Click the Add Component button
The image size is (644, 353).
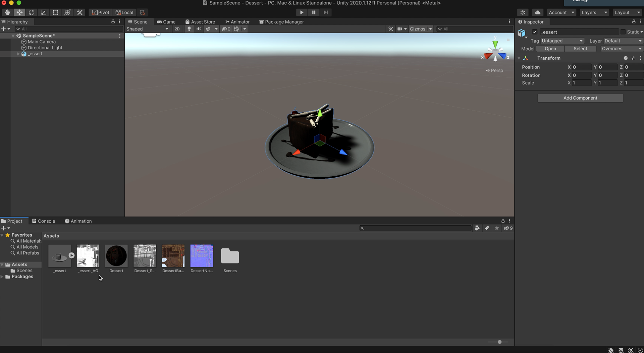[580, 98]
